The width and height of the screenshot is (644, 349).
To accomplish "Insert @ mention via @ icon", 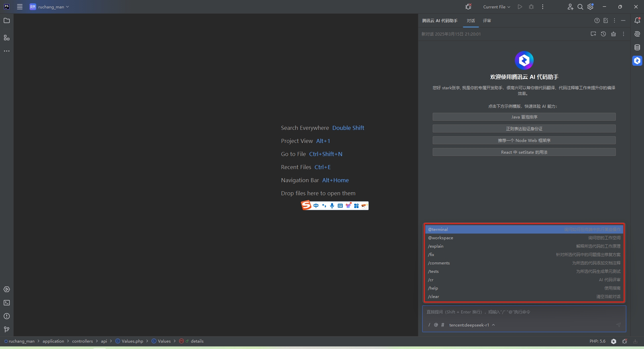I will pyautogui.click(x=436, y=325).
